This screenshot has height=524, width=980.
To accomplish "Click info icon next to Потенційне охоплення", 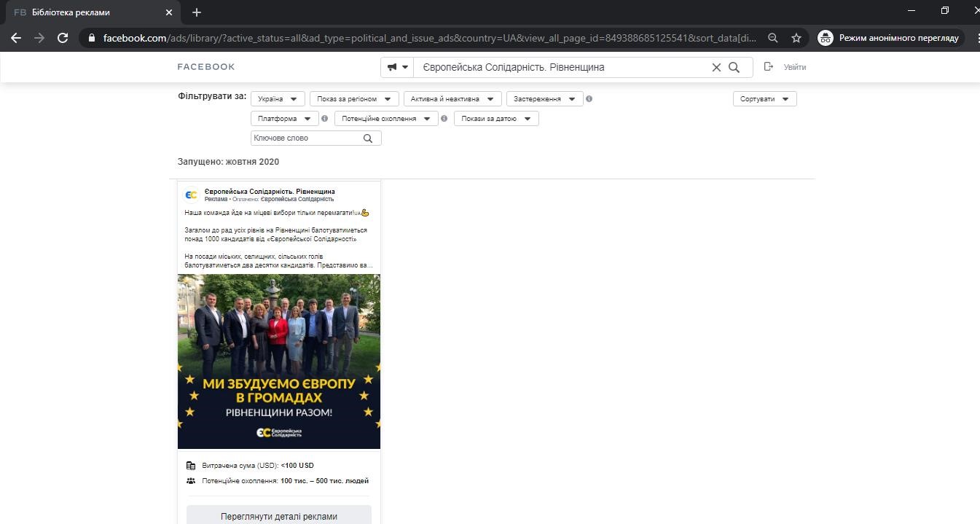I will coord(444,118).
